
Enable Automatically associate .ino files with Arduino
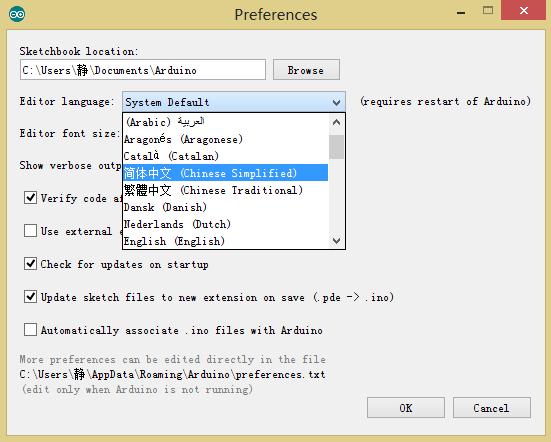(x=30, y=330)
